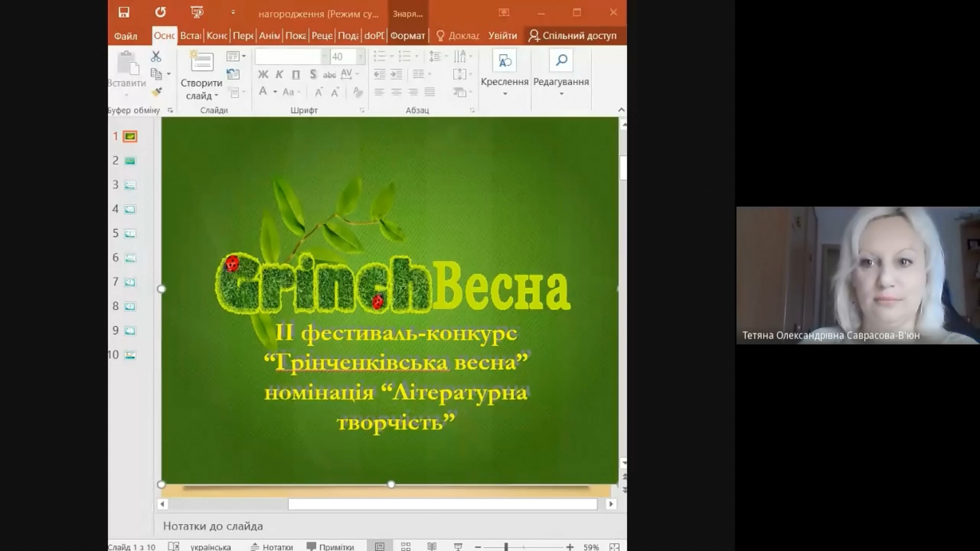Click the Find magnifier icon under Редагування
This screenshot has width=980, height=551.
click(561, 61)
